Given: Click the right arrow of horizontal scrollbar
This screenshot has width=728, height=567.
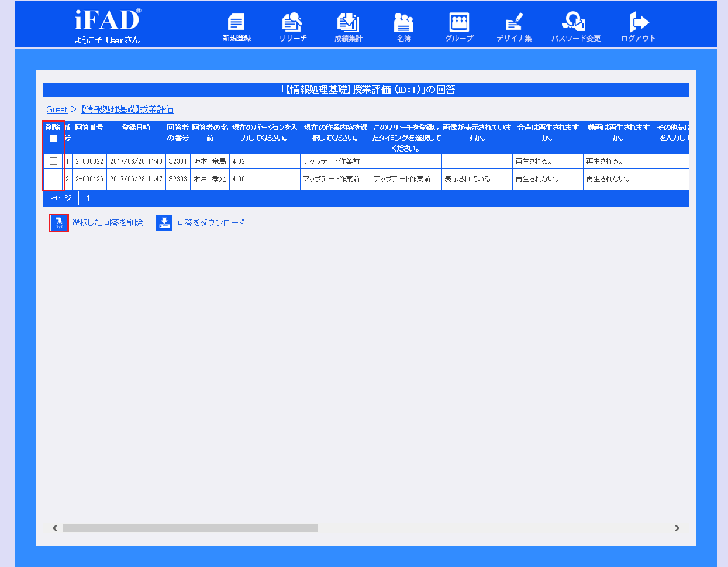Looking at the screenshot, I should click(677, 528).
